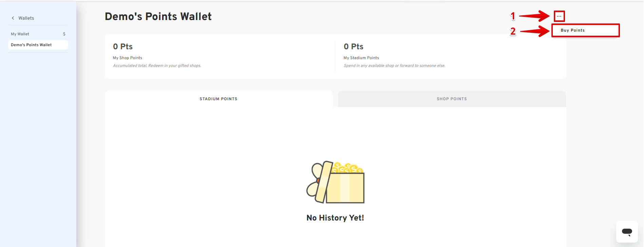Open the chat support widget
The image size is (644, 247).
click(x=627, y=232)
